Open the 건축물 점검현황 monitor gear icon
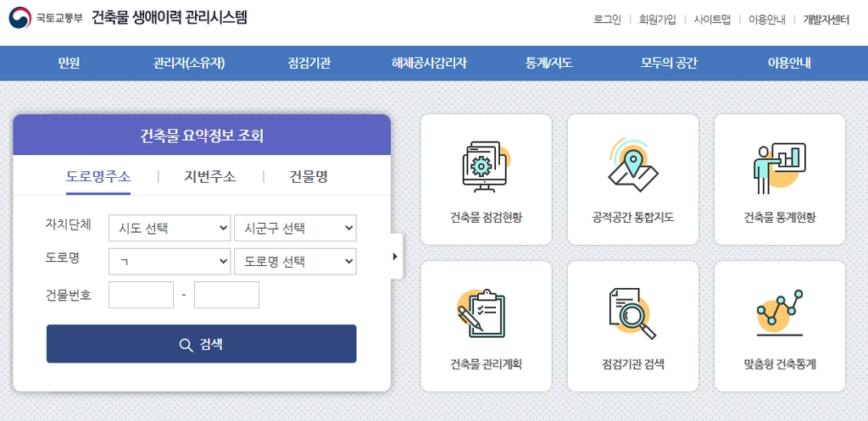The width and height of the screenshot is (868, 421). pos(486,166)
